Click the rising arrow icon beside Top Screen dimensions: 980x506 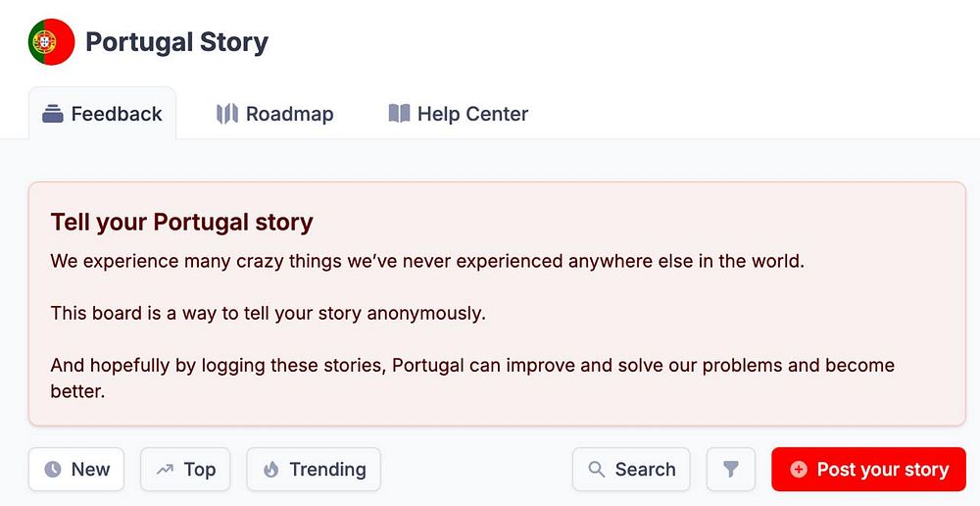point(165,470)
